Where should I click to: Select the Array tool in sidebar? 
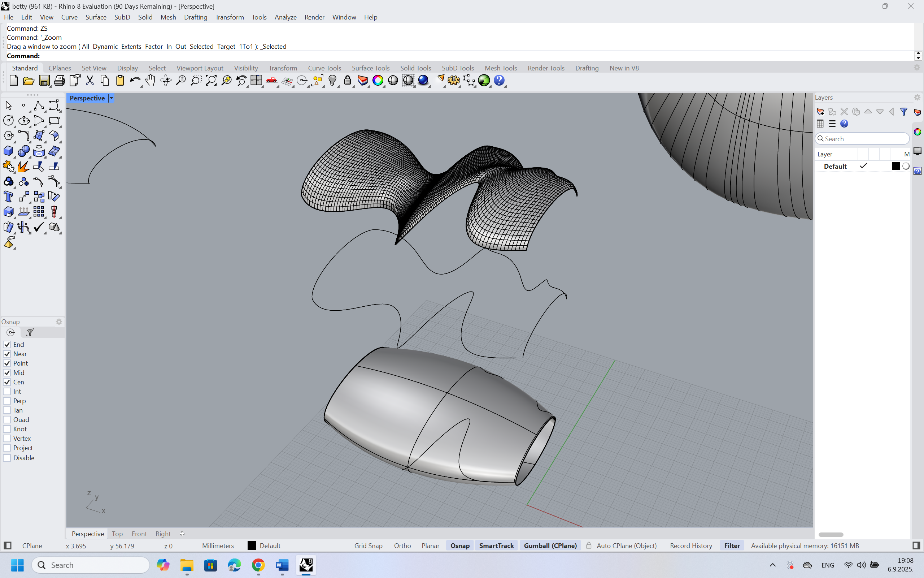tap(39, 212)
